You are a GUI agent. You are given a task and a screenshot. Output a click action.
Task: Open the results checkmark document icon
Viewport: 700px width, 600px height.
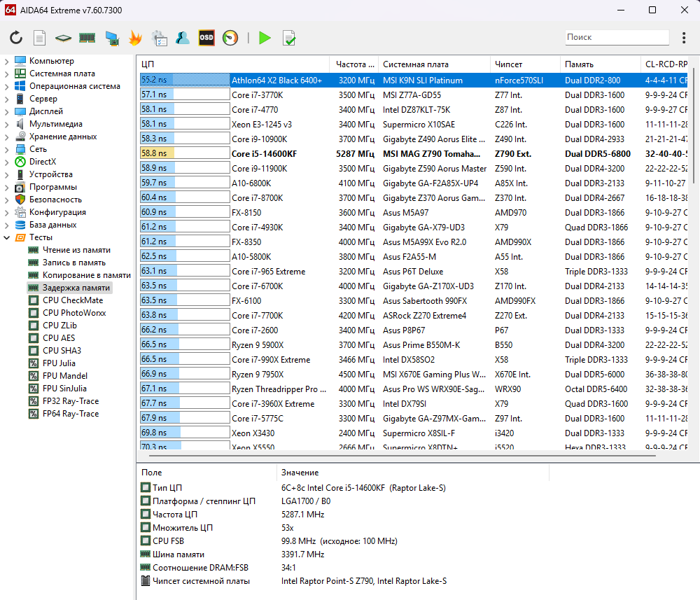click(289, 38)
